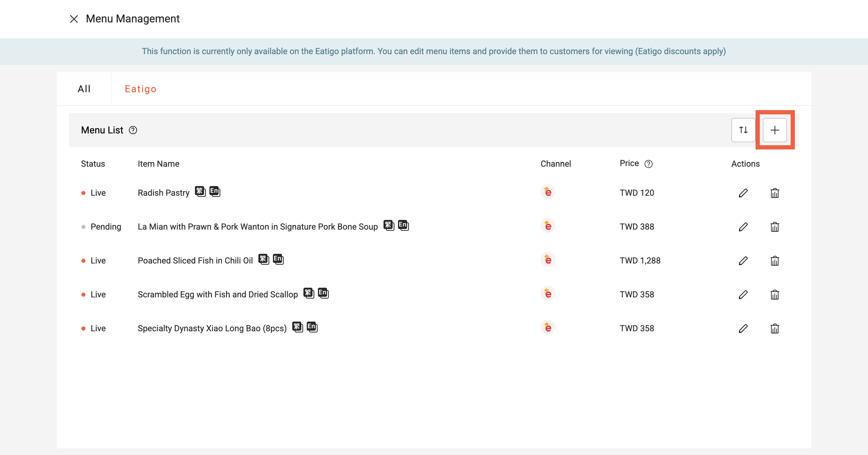Select La Mian with Prawn & Pork Wanton name

coord(258,227)
